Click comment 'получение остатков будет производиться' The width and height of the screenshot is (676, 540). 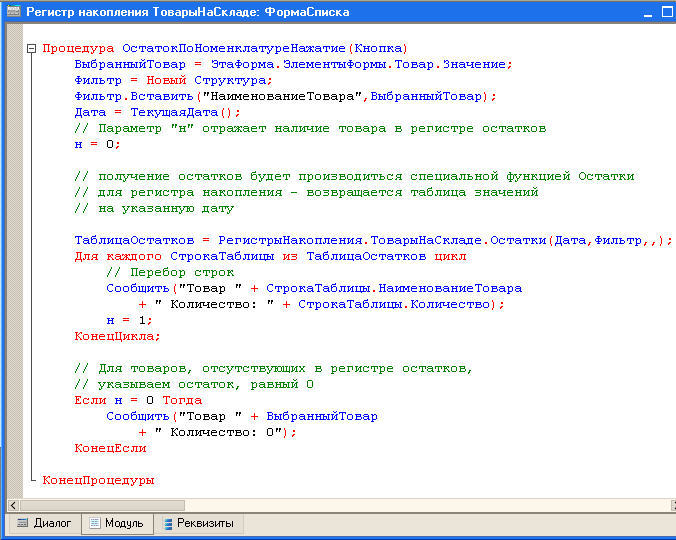354,176
